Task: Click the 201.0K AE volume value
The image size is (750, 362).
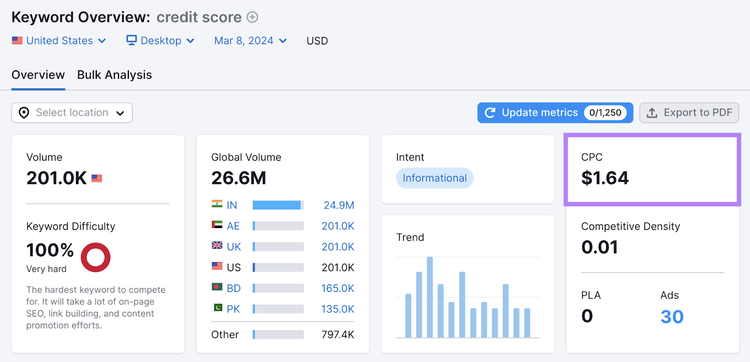Action: [338, 226]
